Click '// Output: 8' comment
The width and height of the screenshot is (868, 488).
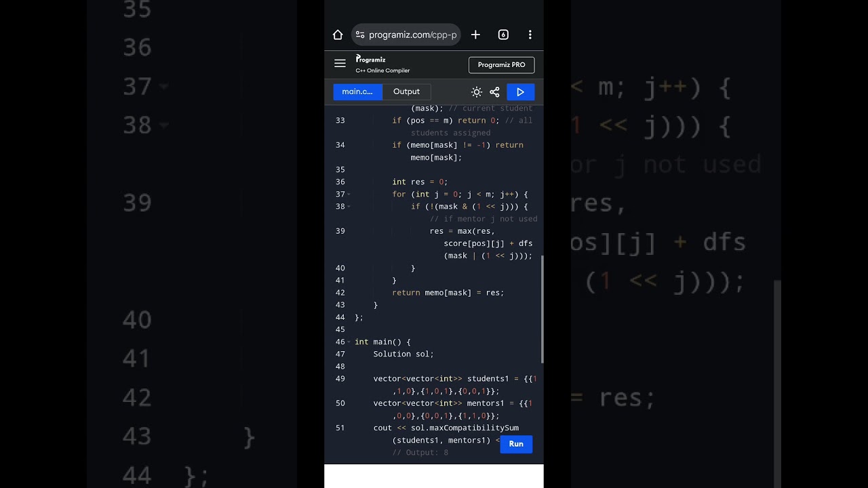point(420,453)
